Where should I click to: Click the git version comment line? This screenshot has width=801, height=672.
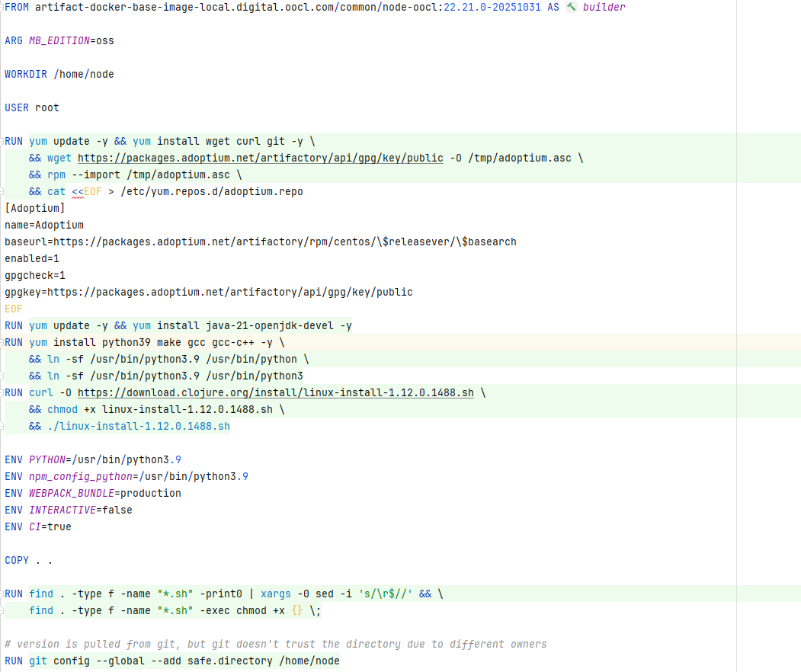coord(275,644)
